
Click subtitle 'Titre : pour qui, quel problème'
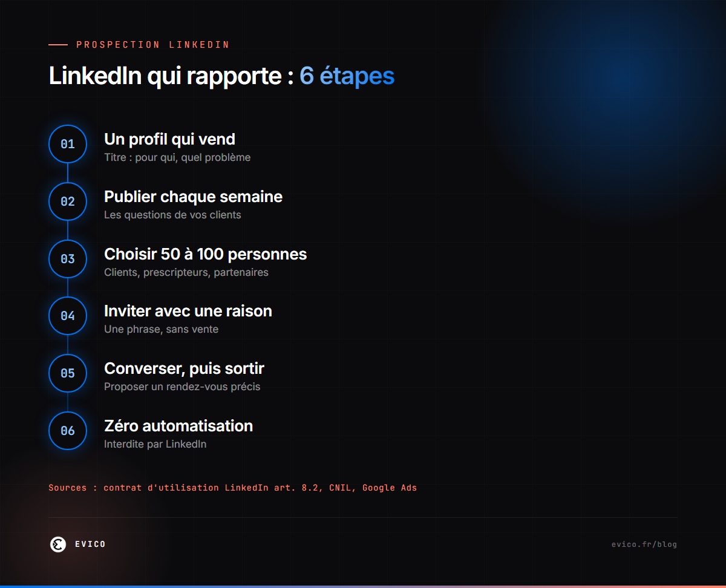[177, 157]
